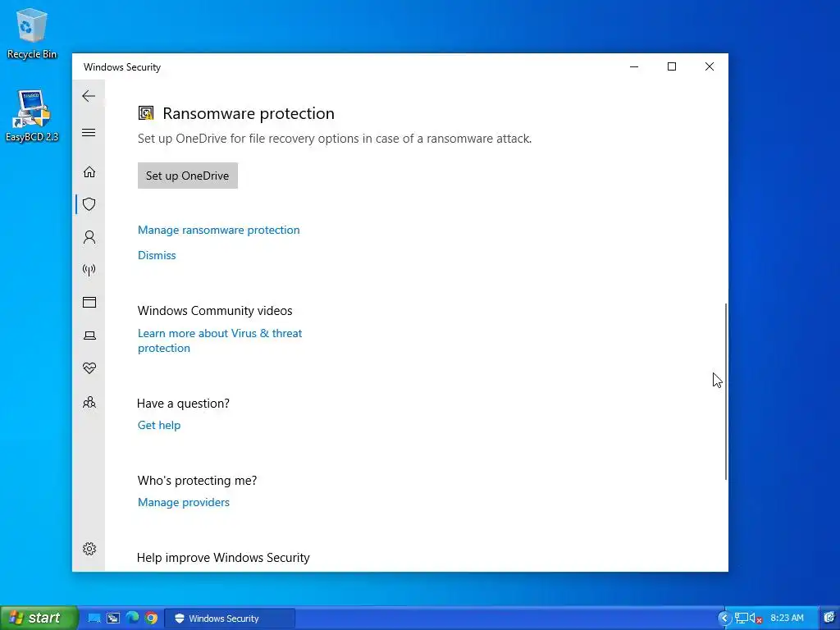Open Device security laptop icon
Viewport: 840px width, 630px height.
(x=89, y=336)
